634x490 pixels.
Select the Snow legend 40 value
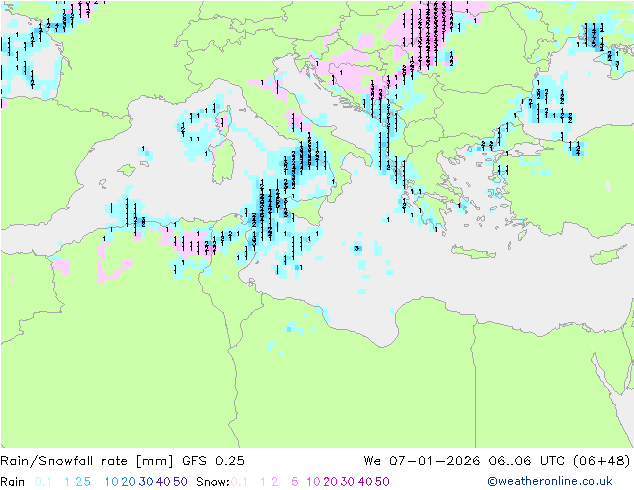point(365,482)
